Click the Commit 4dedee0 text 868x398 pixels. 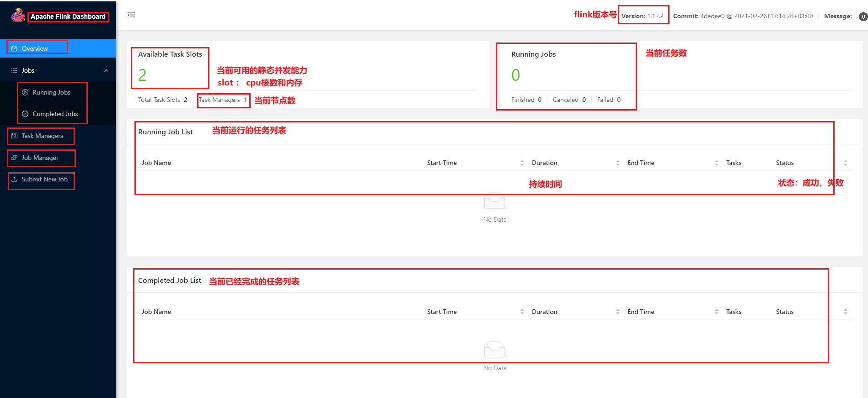click(x=743, y=16)
